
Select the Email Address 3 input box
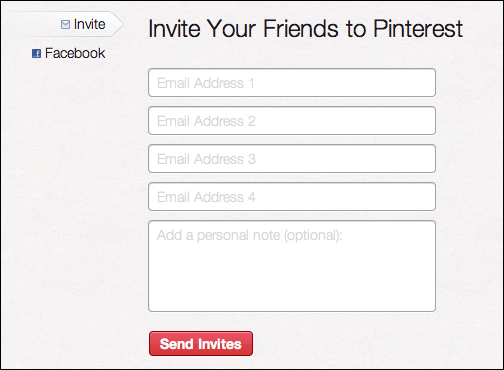[x=292, y=159]
